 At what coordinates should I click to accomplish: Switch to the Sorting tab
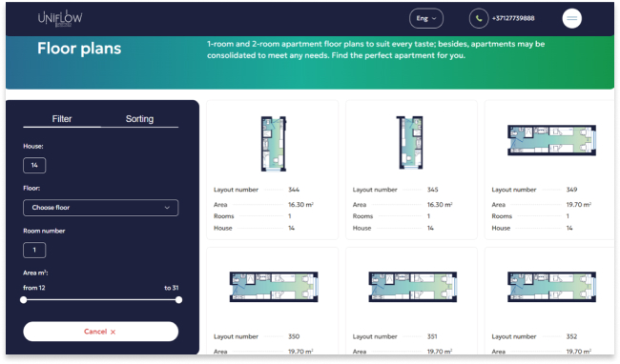[x=139, y=119]
